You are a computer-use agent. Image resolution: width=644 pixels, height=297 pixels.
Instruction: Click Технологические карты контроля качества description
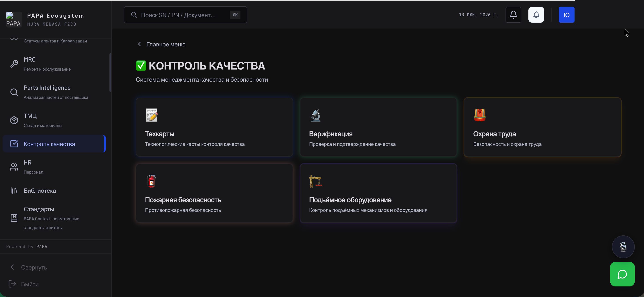(195, 144)
